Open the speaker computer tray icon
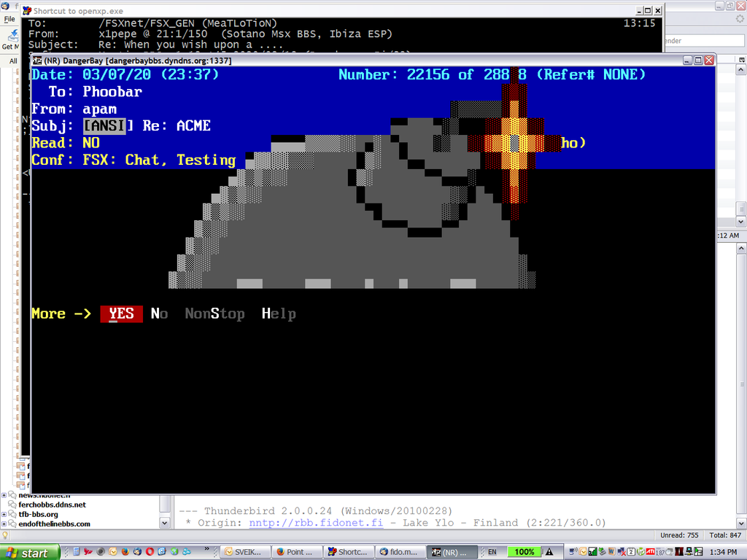 tap(573, 552)
